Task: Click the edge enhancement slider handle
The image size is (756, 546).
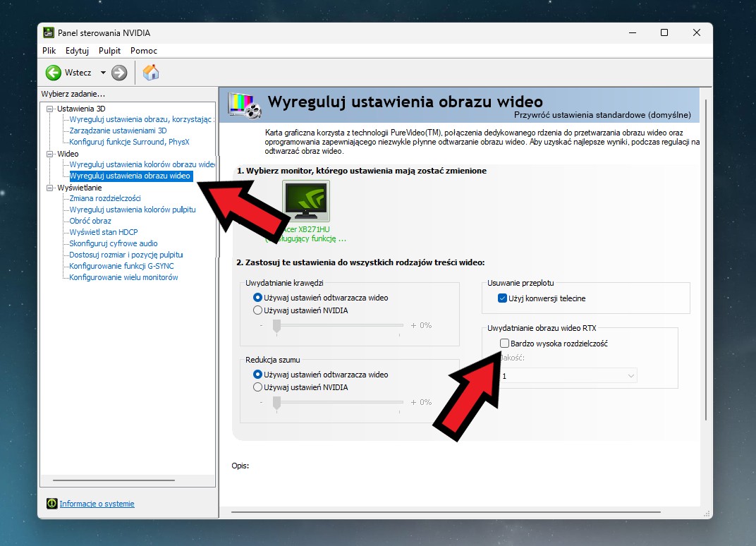Action: [277, 325]
